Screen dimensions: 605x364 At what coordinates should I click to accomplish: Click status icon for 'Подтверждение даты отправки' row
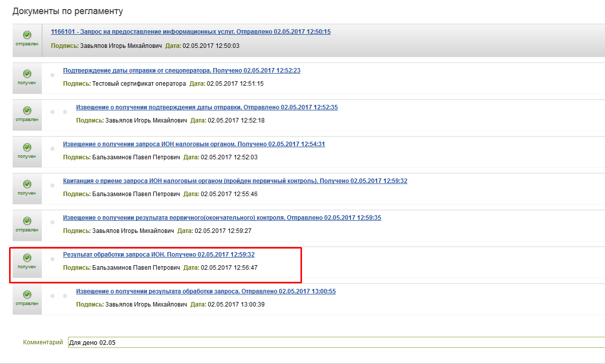point(27,74)
